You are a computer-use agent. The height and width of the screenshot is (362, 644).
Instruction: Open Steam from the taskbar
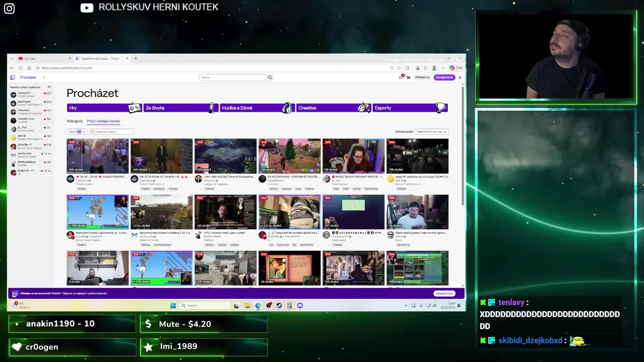[279, 305]
